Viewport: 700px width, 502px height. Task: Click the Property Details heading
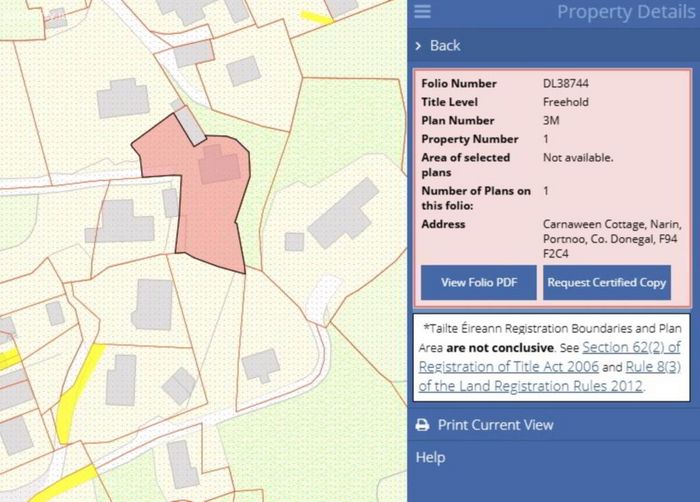point(626,12)
